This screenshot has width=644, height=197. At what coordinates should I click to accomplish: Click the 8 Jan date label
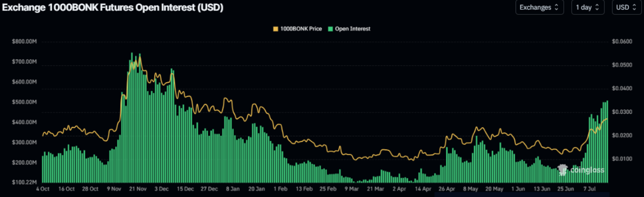233,189
